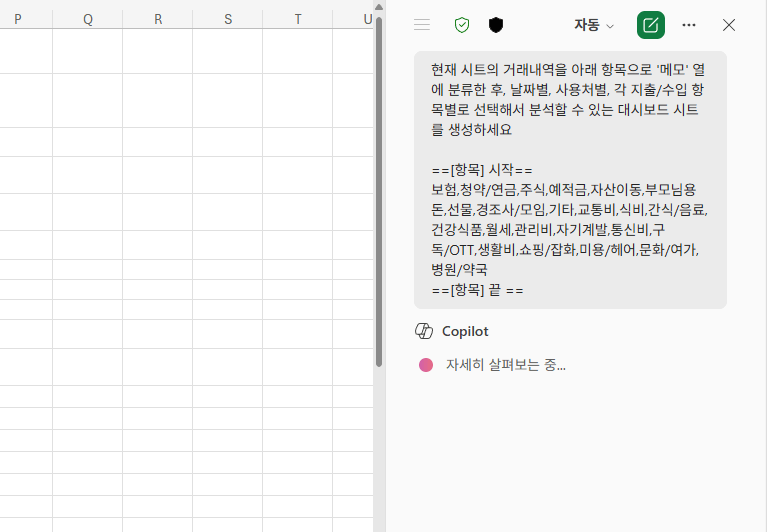Click the green shield checkmark icon
Viewport: 768px width, 532px height.
pyautogui.click(x=461, y=24)
